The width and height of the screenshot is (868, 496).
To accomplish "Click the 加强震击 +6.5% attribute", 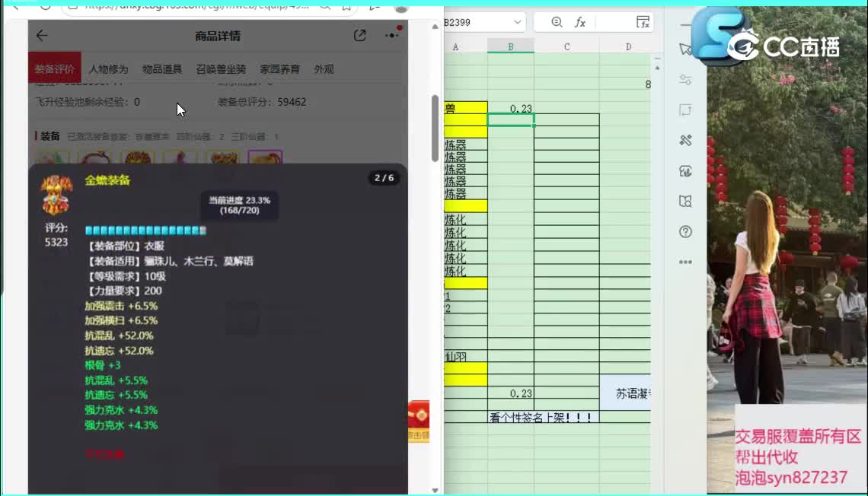I will coord(121,306).
